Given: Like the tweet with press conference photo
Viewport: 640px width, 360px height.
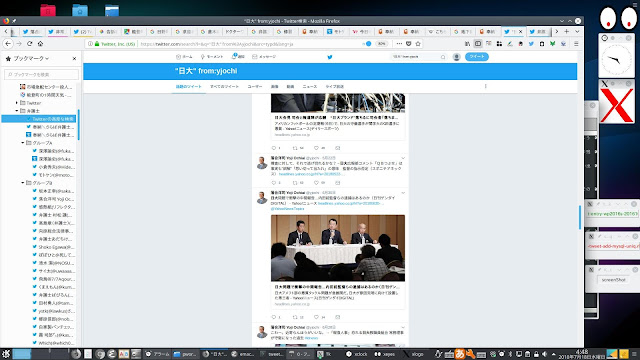Looking at the screenshot, I should pyautogui.click(x=316, y=317).
